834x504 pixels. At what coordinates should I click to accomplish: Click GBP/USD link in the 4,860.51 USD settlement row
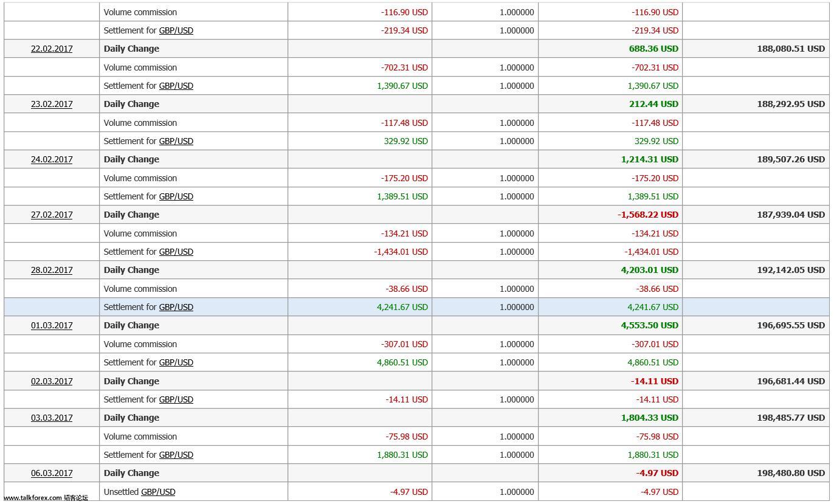[176, 362]
